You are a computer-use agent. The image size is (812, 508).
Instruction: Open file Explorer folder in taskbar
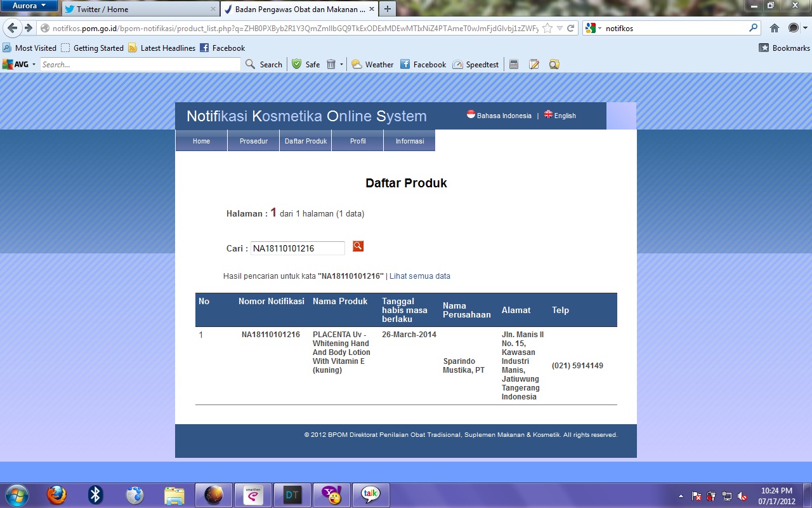[174, 495]
